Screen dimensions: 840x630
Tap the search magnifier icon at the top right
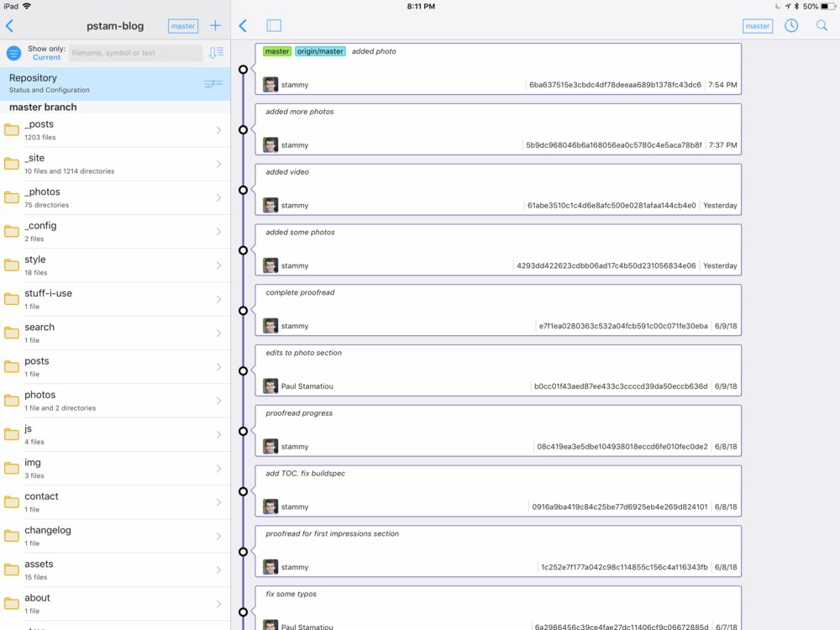[822, 26]
